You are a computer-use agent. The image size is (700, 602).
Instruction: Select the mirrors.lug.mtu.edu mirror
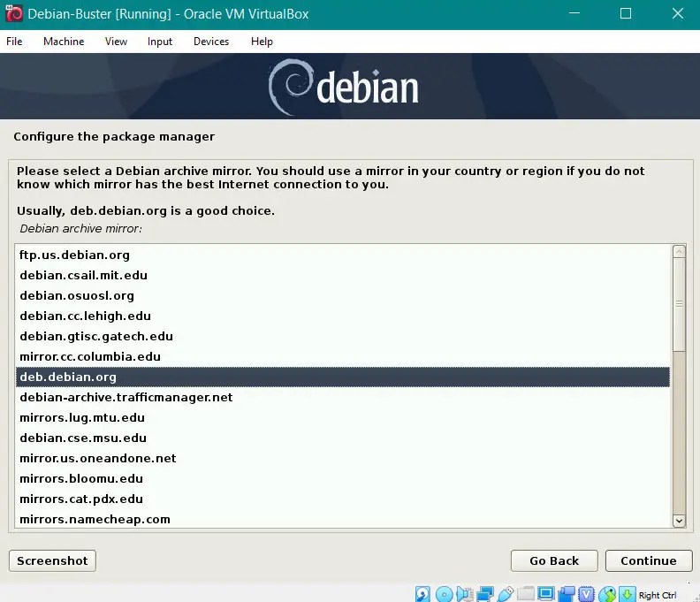click(x=343, y=417)
